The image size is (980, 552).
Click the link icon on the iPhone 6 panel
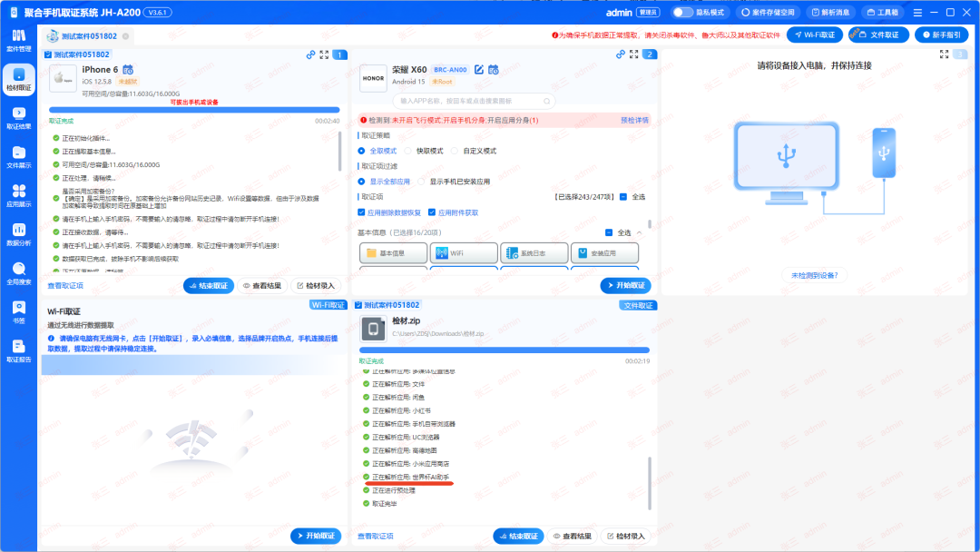click(x=310, y=55)
